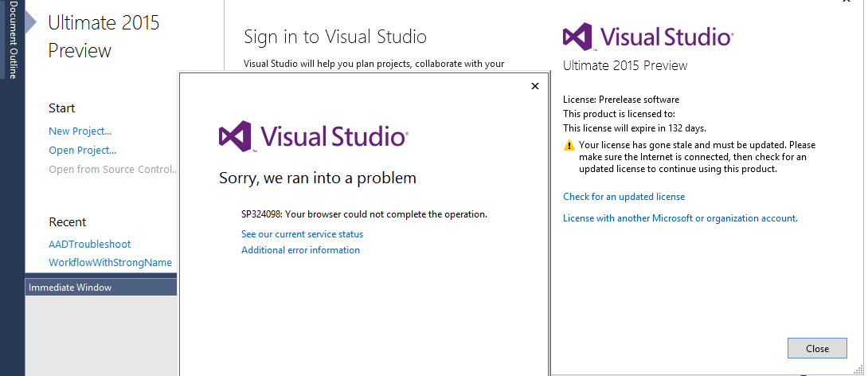License with another Microsoft or organization account
Screen dimensions: 868x376
(x=680, y=218)
